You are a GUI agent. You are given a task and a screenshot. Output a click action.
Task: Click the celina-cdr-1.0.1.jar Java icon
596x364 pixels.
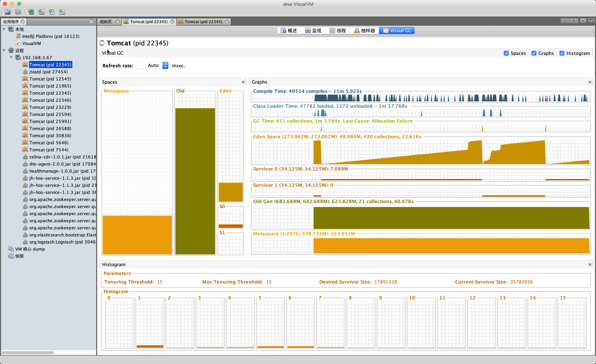tap(25, 157)
